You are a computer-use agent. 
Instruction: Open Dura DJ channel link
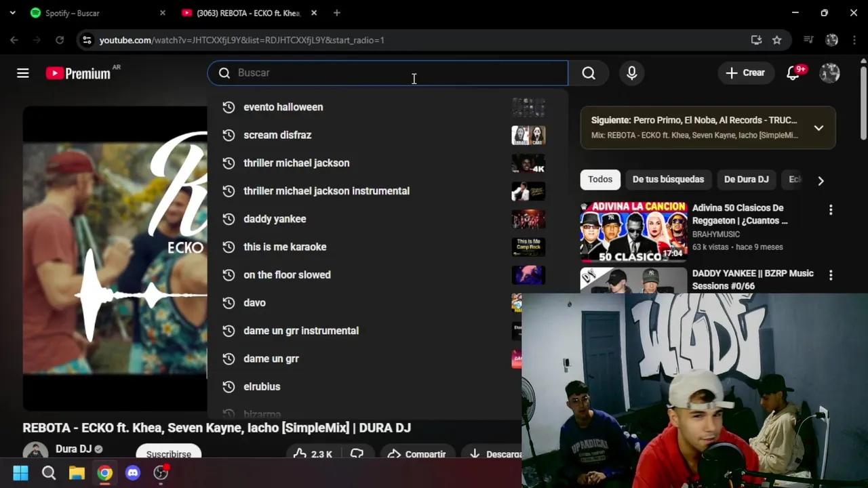73,449
